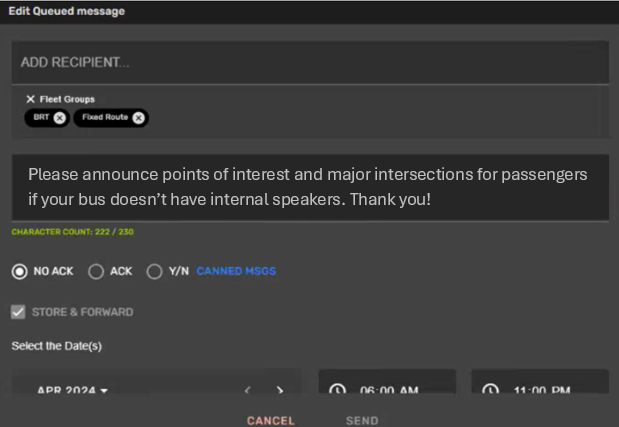This screenshot has height=427, width=619.
Task: Click into the message body text area
Action: click(x=309, y=187)
